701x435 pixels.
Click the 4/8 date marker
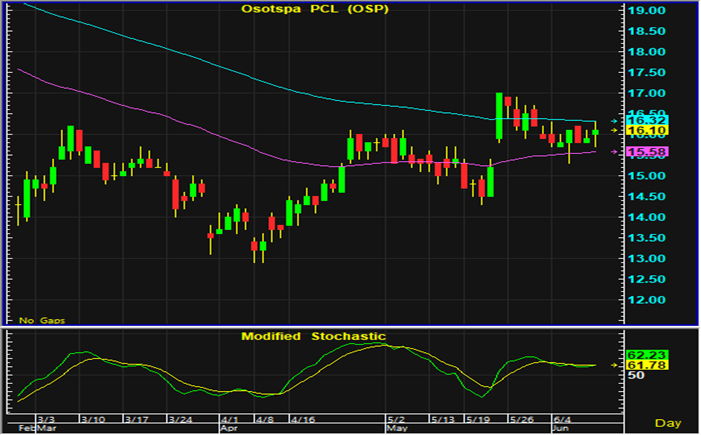[265, 420]
